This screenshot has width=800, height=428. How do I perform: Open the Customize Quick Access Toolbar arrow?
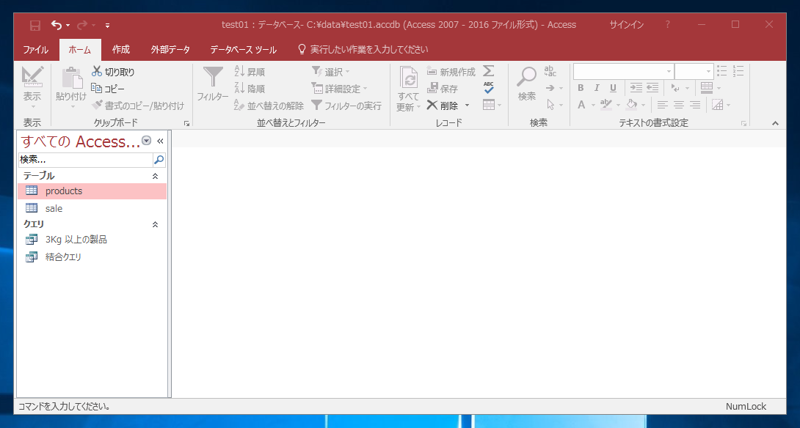pyautogui.click(x=108, y=25)
